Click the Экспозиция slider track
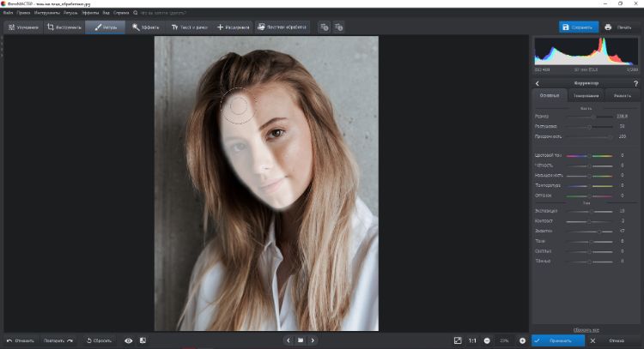 pyautogui.click(x=588, y=211)
